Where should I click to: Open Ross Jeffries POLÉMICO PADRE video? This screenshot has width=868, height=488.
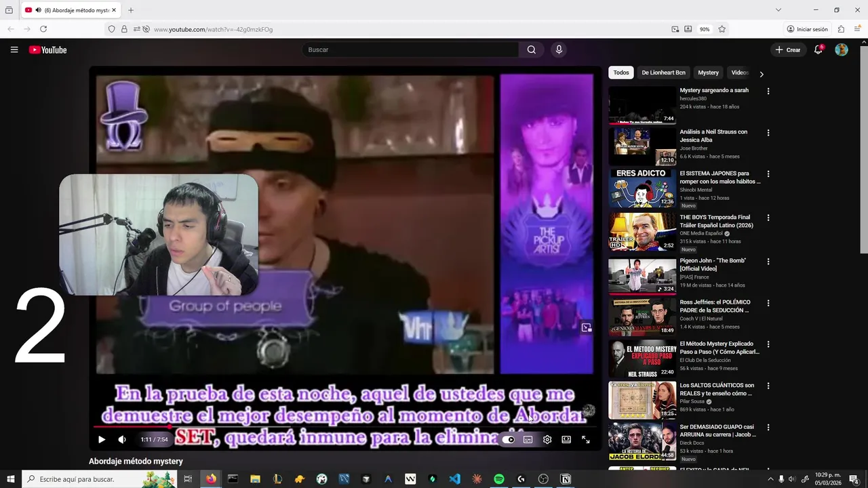(x=715, y=306)
